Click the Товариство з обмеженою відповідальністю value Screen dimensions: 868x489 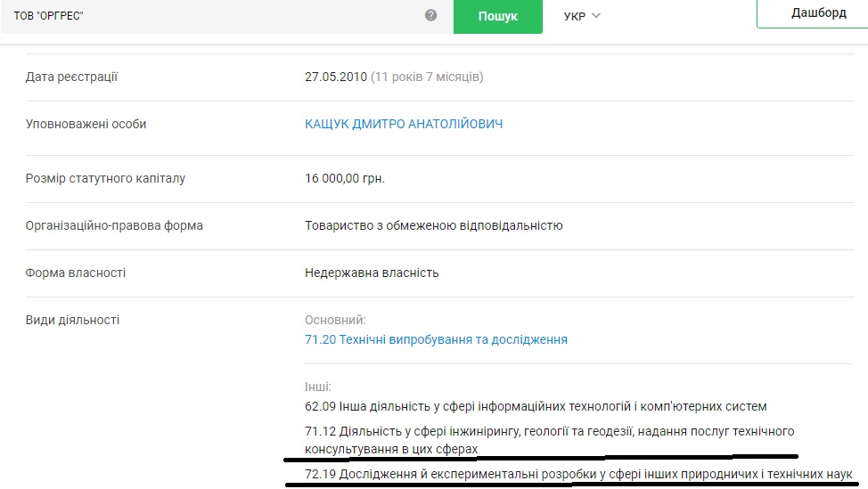pos(433,225)
